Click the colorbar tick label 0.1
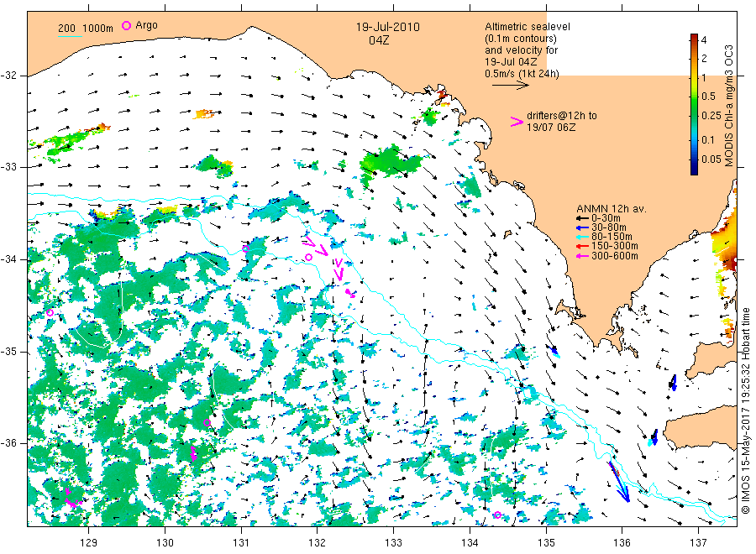Image resolution: width=756 pixels, height=554 pixels. pyautogui.click(x=708, y=140)
